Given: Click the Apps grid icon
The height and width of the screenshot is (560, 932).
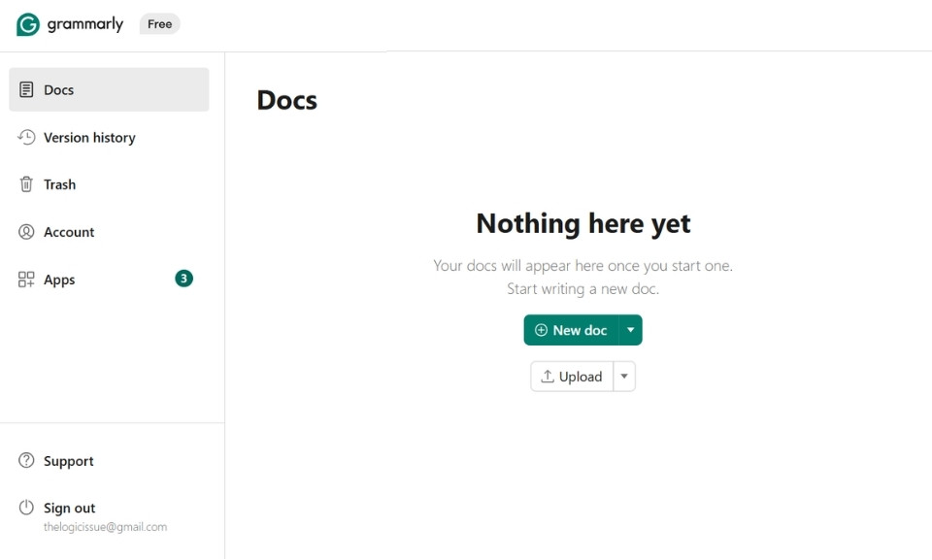Looking at the screenshot, I should pos(26,280).
